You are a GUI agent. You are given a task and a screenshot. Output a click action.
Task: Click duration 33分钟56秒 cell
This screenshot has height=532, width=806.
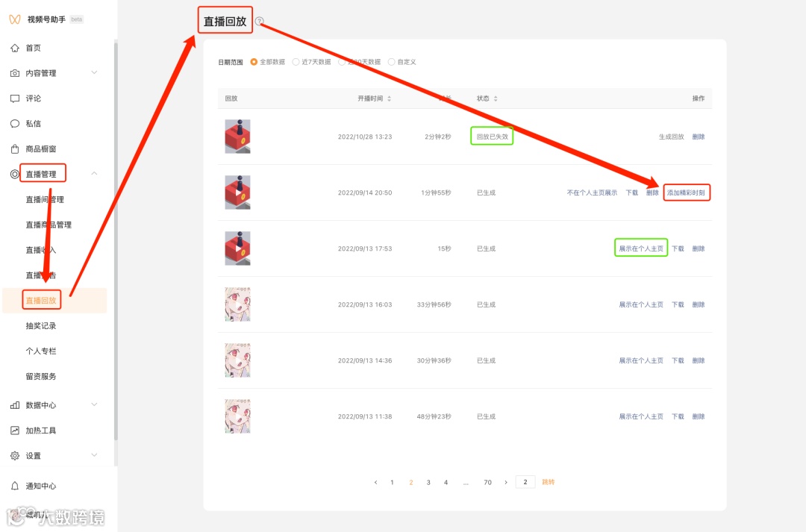(x=434, y=305)
